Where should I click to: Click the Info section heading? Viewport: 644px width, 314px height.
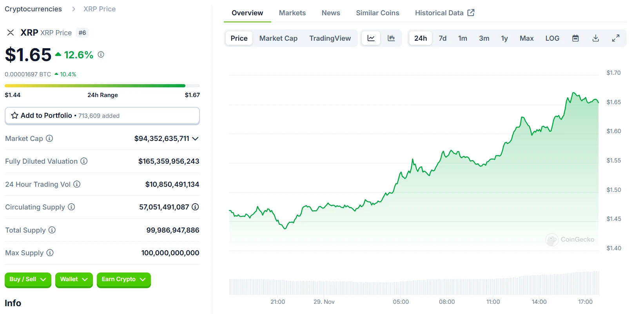13,303
